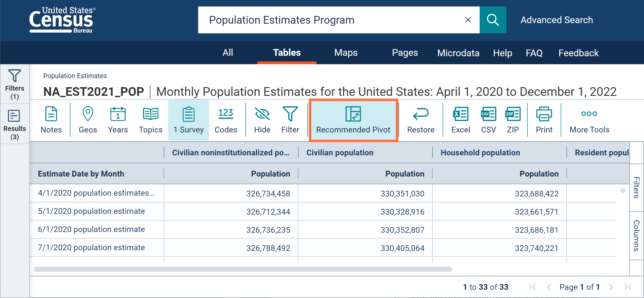The width and height of the screenshot is (644, 298).
Task: Expand the More Tools menu
Action: 589,120
